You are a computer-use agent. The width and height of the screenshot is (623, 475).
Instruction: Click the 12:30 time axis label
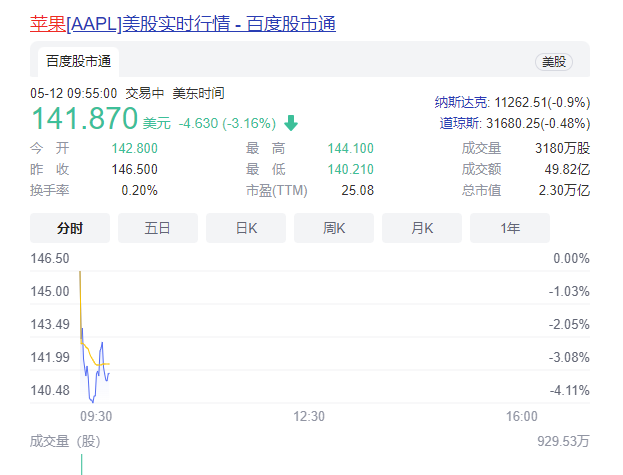click(309, 416)
